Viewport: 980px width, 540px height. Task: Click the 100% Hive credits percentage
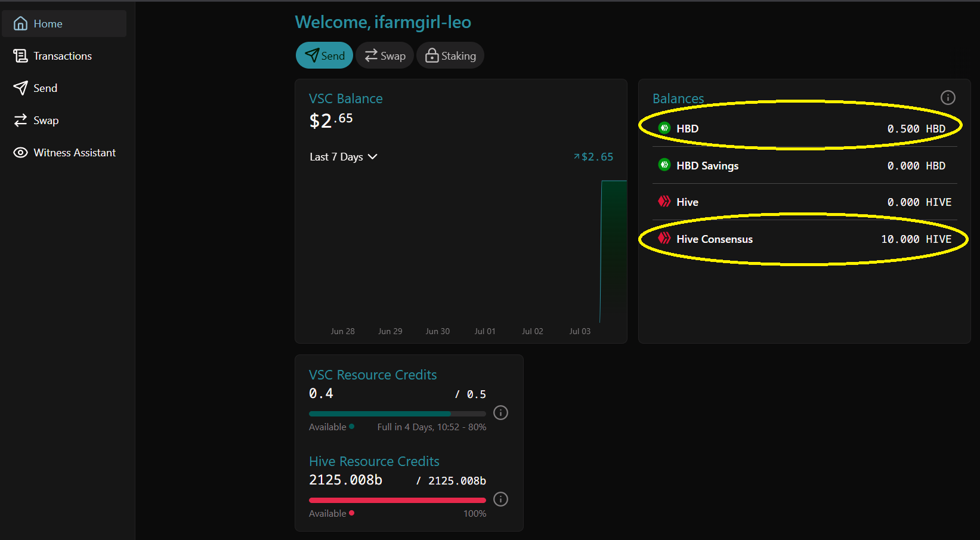coord(475,514)
